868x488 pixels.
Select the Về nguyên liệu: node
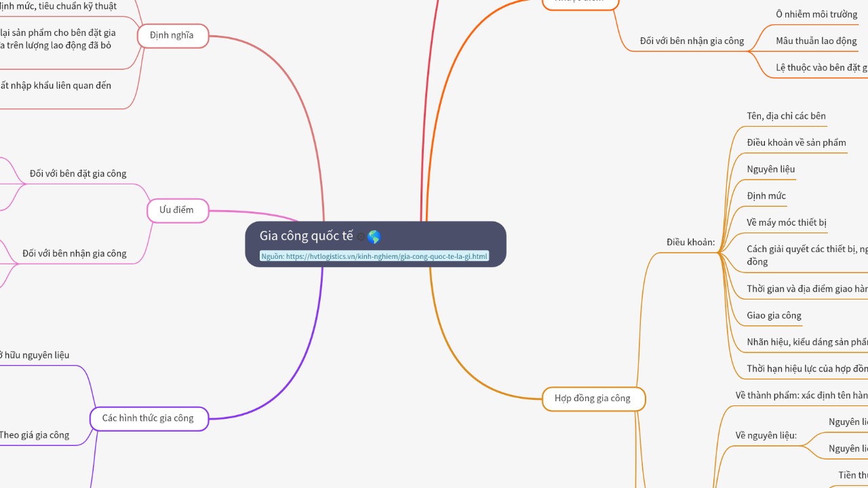[766, 436]
